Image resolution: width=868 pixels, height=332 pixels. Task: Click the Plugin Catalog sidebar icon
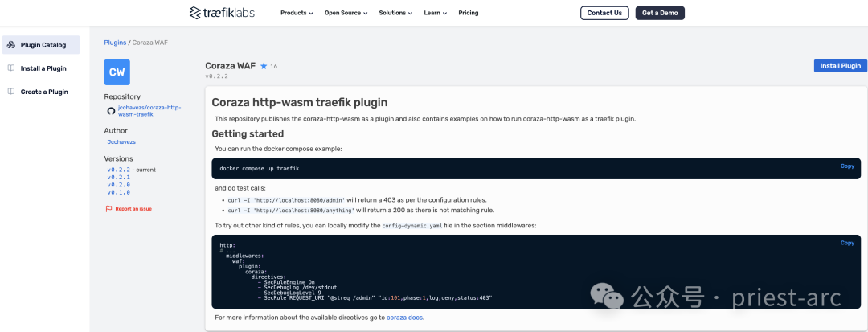[x=11, y=45]
